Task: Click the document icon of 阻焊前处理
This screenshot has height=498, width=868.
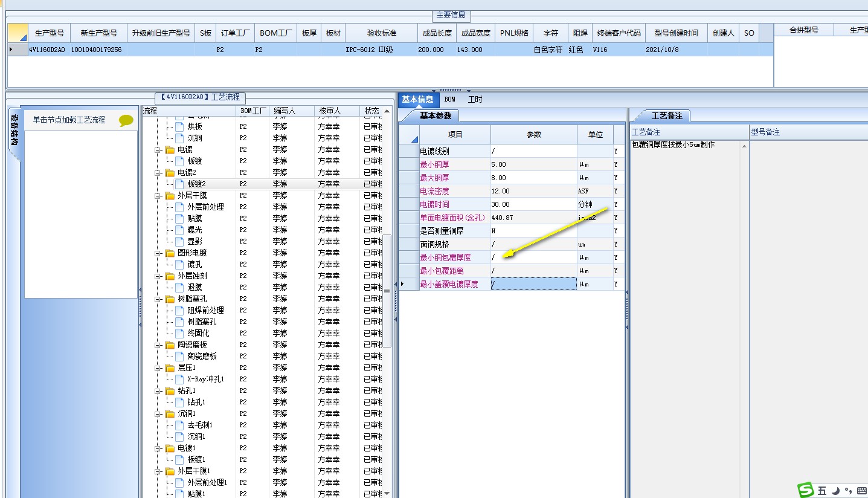Action: 179,311
